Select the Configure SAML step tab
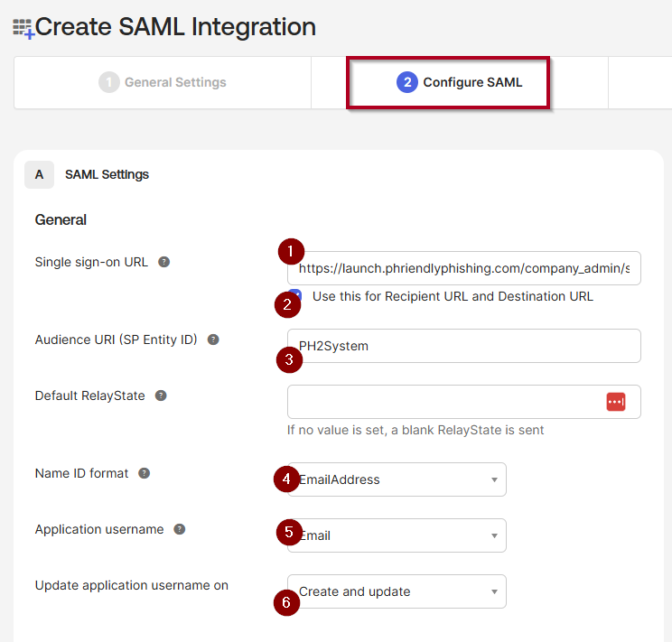Viewport: 672px width, 642px height. (459, 83)
